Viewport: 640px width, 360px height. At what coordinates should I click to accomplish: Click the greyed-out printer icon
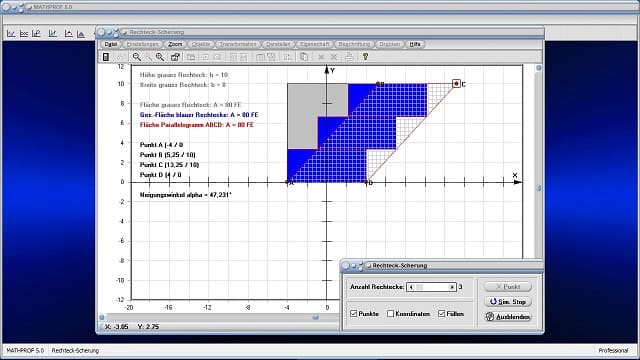(349, 57)
